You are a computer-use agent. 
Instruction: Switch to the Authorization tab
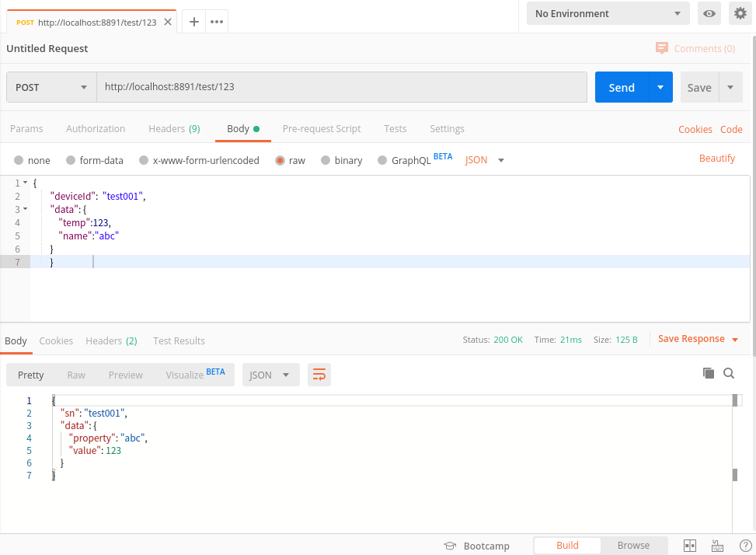pos(96,129)
